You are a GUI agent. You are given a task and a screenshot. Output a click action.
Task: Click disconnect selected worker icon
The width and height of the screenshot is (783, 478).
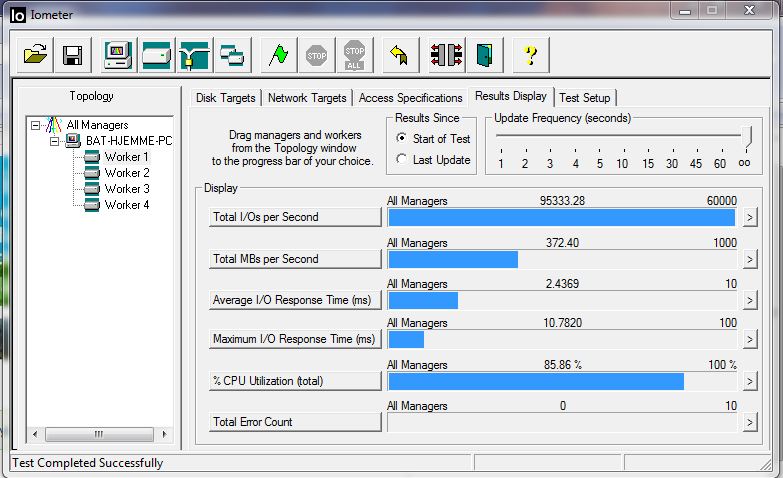[446, 55]
